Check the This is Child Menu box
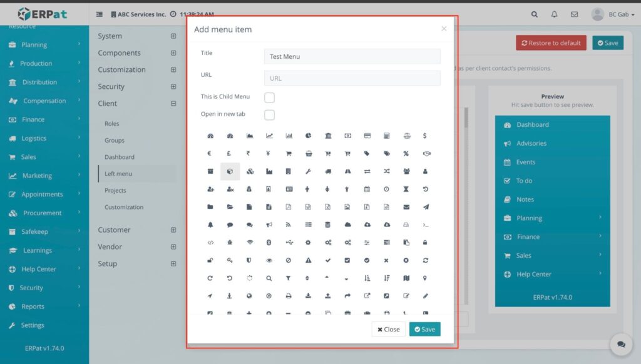 pos(269,98)
